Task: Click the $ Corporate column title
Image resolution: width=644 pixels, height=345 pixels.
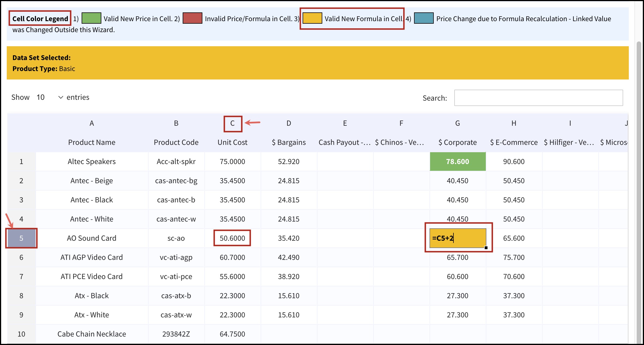Action: (x=458, y=142)
